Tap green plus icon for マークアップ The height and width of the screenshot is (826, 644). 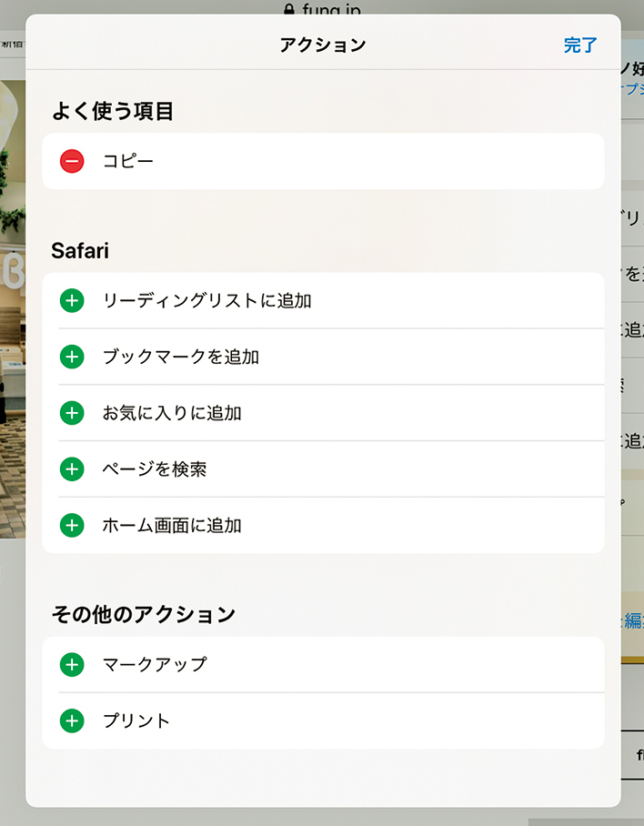click(x=72, y=664)
